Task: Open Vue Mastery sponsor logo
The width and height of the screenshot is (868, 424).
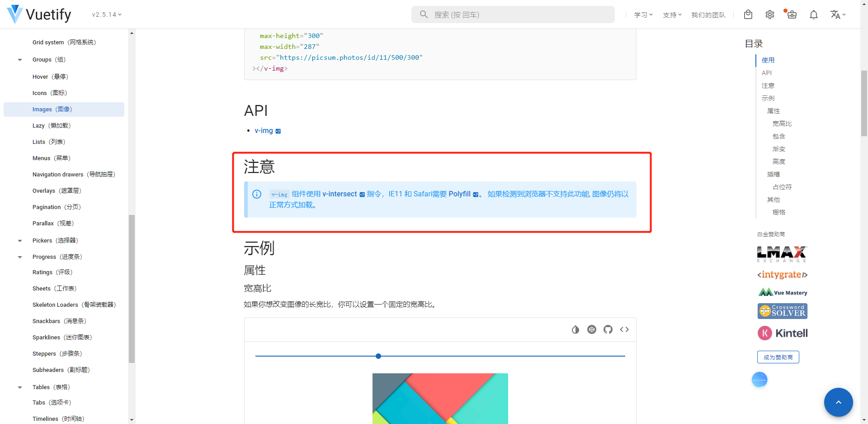Action: point(783,292)
